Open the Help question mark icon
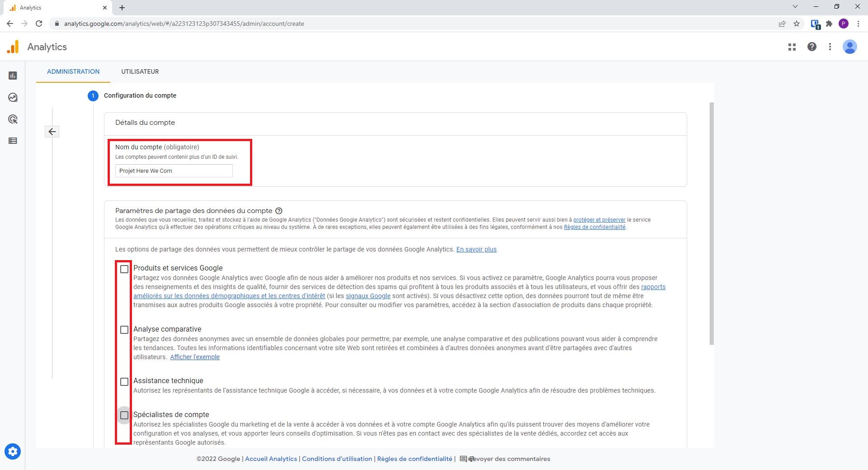868x470 pixels. 812,47
